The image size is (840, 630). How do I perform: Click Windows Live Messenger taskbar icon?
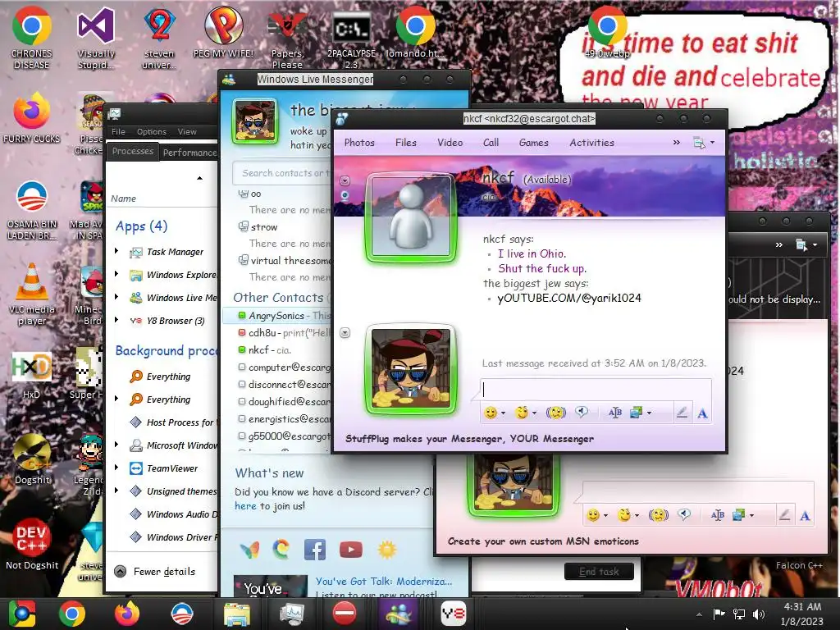398,614
